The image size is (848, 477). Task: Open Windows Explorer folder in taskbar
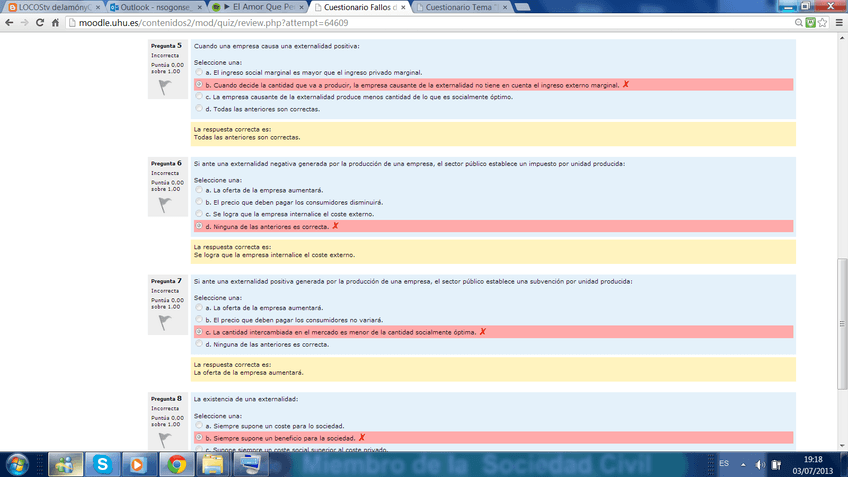tap(213, 464)
